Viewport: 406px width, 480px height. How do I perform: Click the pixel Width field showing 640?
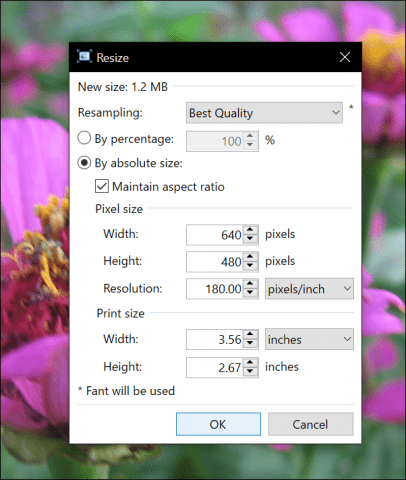point(215,235)
